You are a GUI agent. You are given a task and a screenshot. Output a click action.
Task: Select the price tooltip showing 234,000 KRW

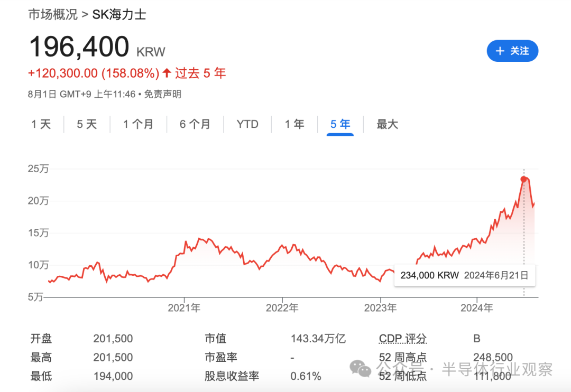click(x=465, y=275)
